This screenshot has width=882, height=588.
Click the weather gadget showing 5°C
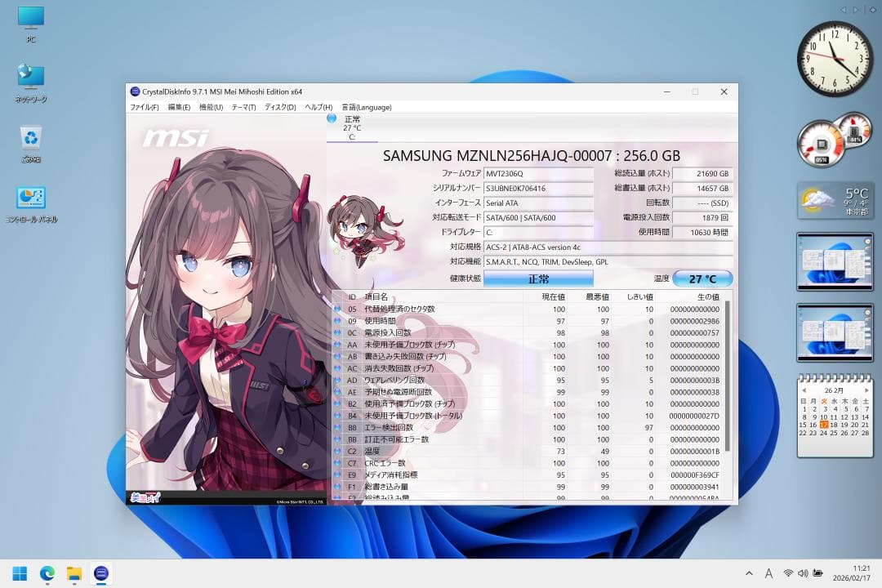click(835, 198)
